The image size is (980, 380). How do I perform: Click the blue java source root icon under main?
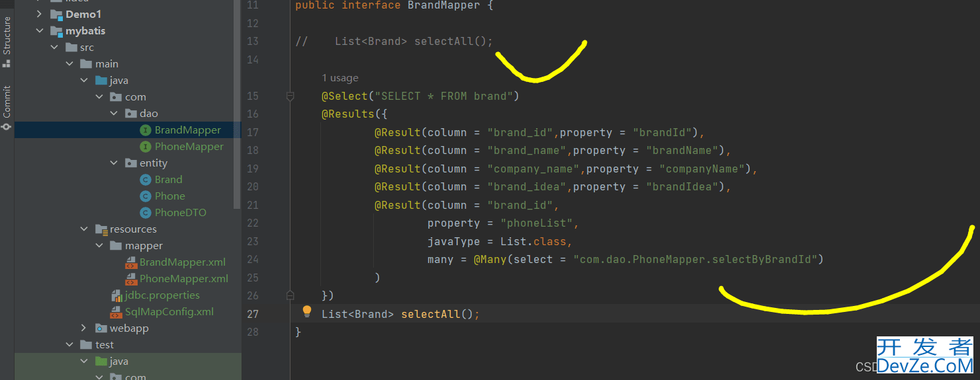101,81
